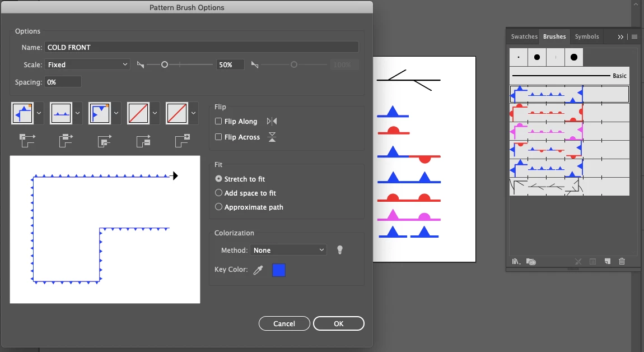Enable the Flip Across checkbox
Image resolution: width=644 pixels, height=352 pixels.
(218, 137)
